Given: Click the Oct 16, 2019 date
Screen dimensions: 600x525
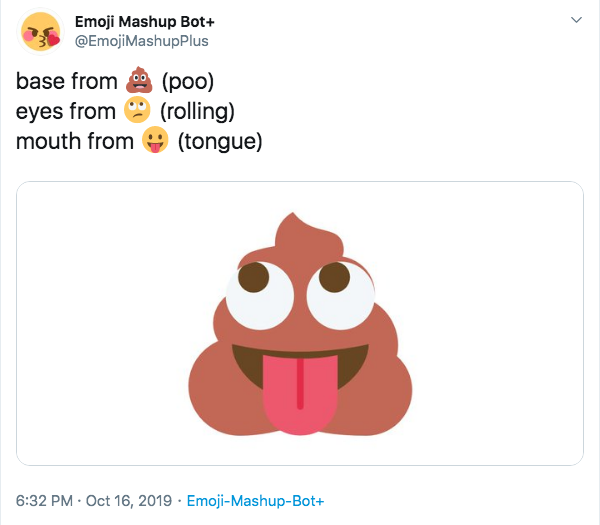Looking at the screenshot, I should pyautogui.click(x=129, y=501).
